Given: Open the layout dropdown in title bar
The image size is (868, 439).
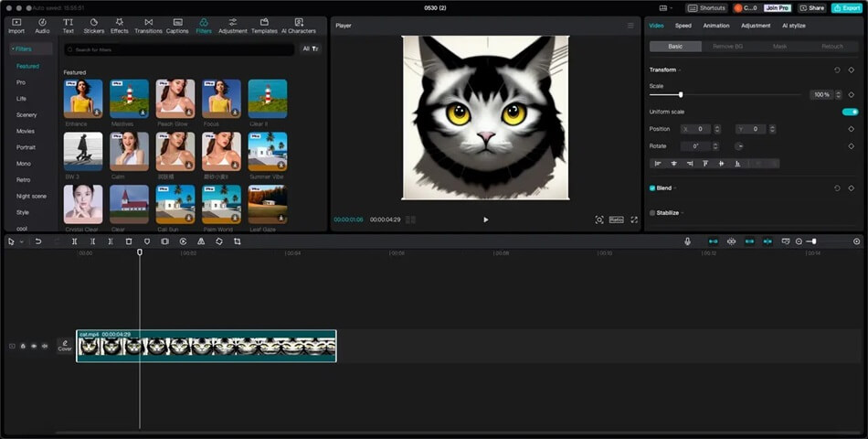Looking at the screenshot, I should point(666,8).
